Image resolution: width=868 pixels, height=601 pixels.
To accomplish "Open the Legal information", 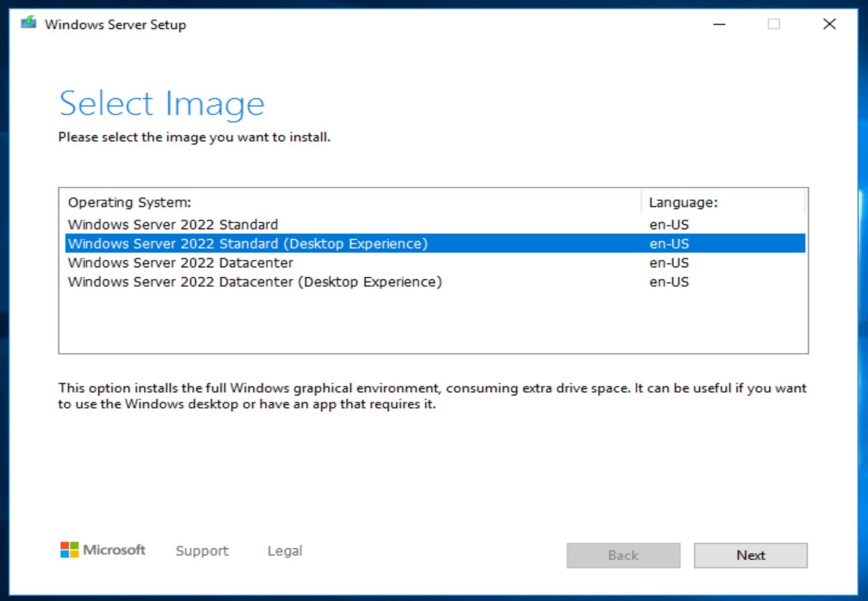I will pyautogui.click(x=285, y=550).
